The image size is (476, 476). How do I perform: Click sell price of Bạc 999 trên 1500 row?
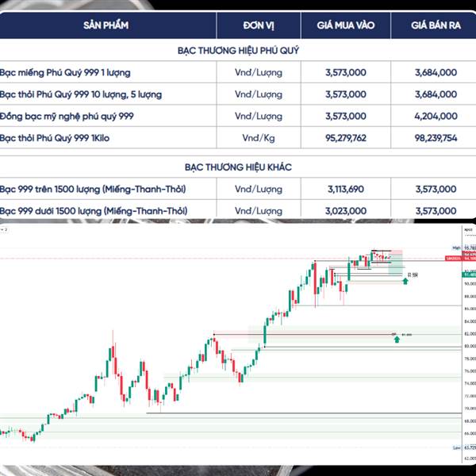point(436,189)
